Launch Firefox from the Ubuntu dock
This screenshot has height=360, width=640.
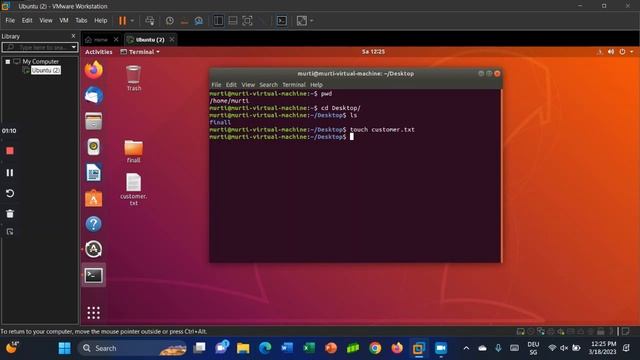[93, 70]
